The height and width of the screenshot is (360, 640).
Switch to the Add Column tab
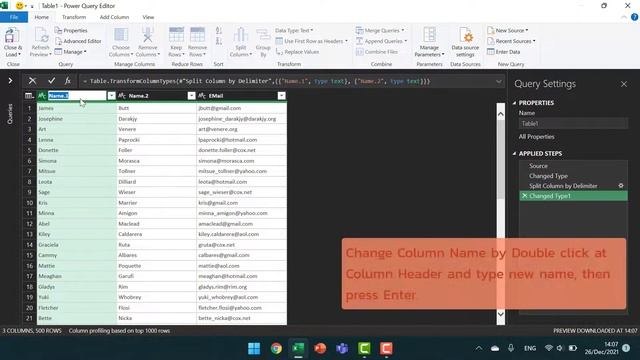[x=114, y=17]
